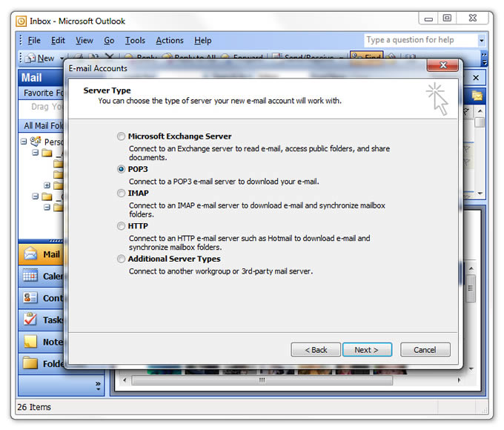The width and height of the screenshot is (504, 430).
Task: Open the New button dropdown arrow
Action: pyautogui.click(x=62, y=59)
